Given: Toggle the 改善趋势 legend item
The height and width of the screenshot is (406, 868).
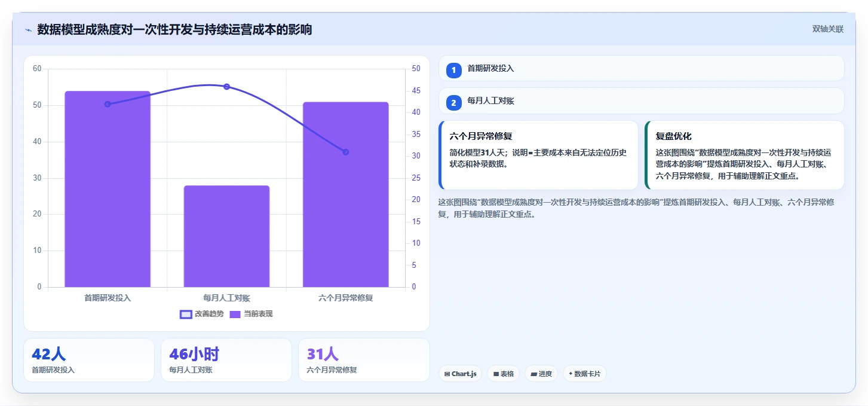Looking at the screenshot, I should pyautogui.click(x=202, y=314).
